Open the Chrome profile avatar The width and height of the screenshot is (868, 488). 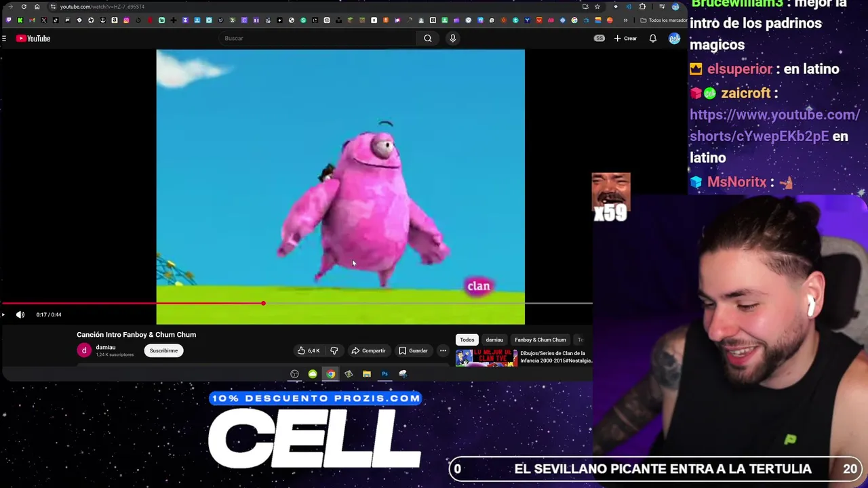(x=675, y=7)
